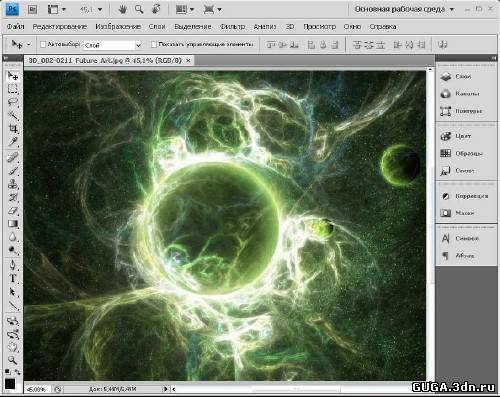Open the Фильтр menu

[x=232, y=26]
